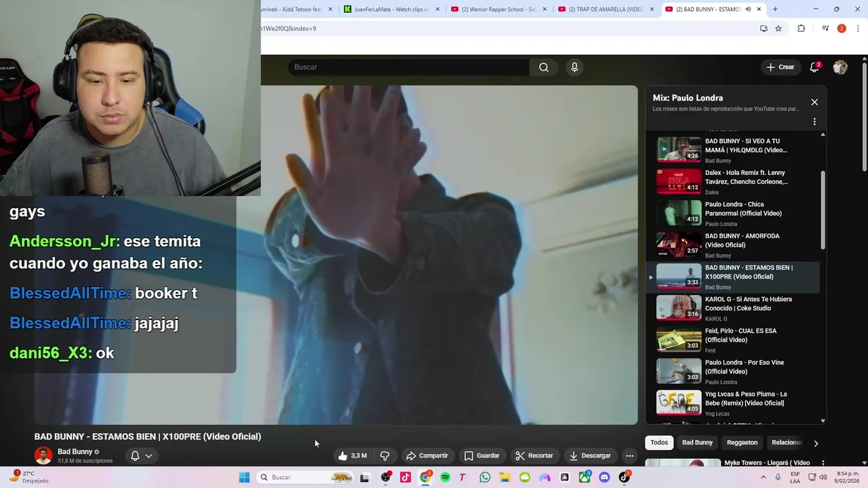Open more actions ellipsis beside Descargar
868x488 pixels.
click(x=629, y=455)
